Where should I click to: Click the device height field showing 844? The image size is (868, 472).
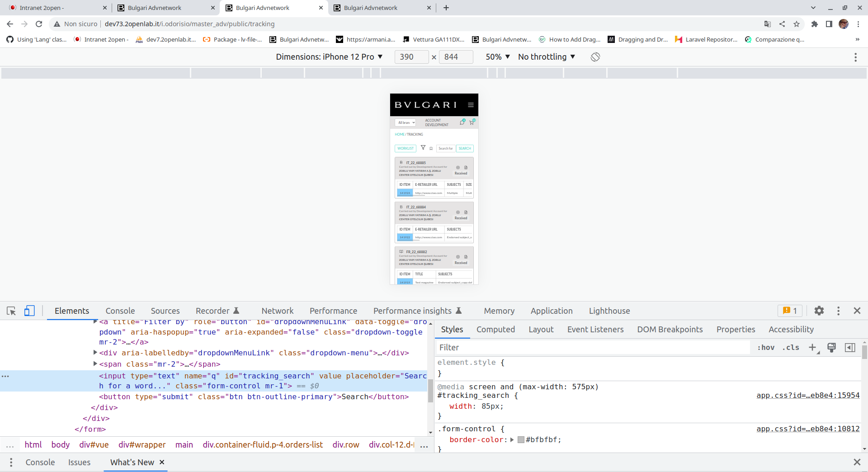click(456, 57)
